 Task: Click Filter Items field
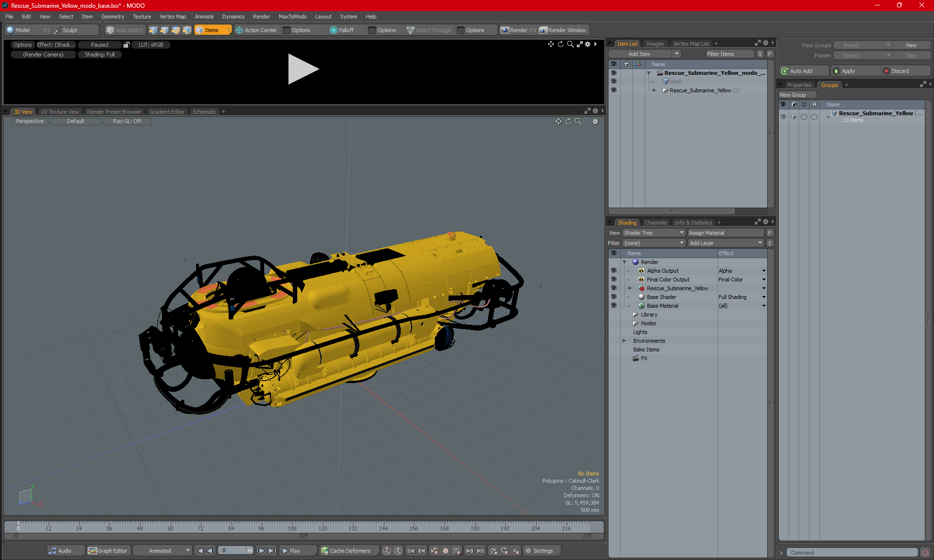click(729, 54)
